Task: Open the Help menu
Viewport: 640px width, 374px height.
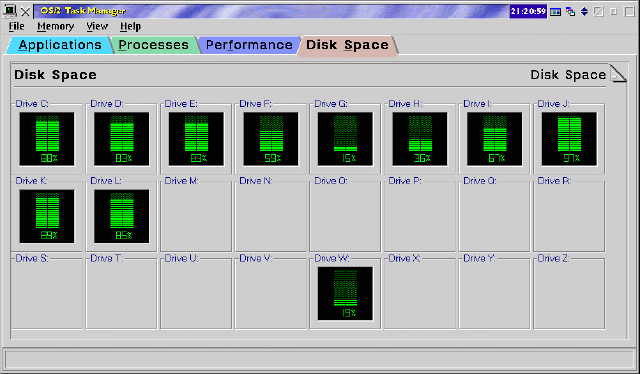Action: tap(130, 27)
